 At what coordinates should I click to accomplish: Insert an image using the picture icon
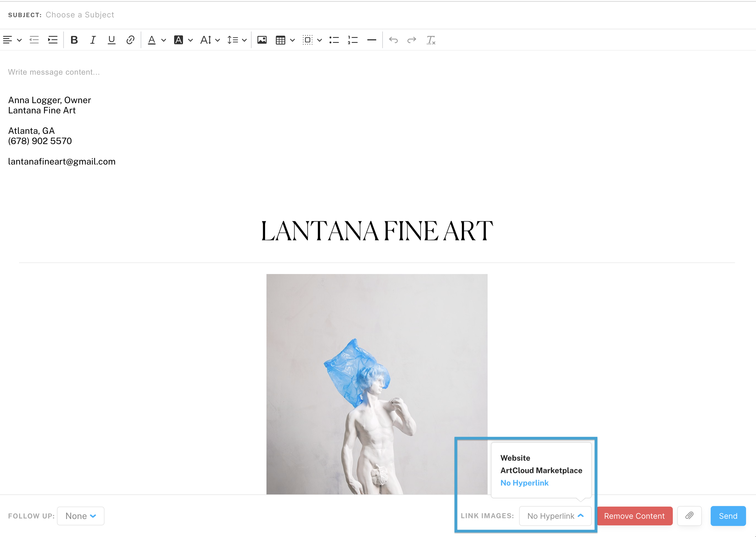tap(262, 40)
